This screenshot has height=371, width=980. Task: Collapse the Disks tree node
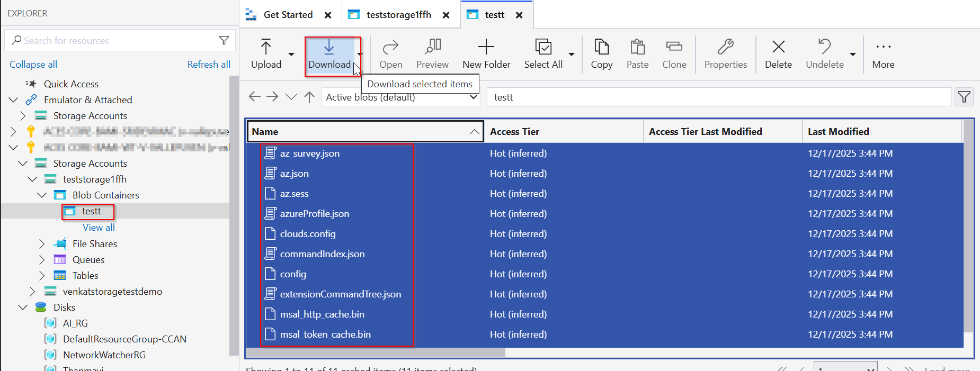[23, 307]
